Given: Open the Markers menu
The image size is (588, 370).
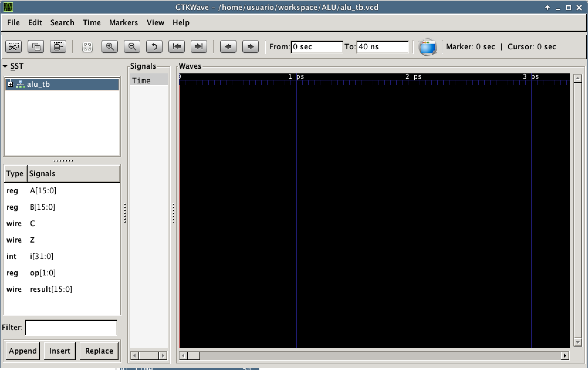Looking at the screenshot, I should [123, 23].
